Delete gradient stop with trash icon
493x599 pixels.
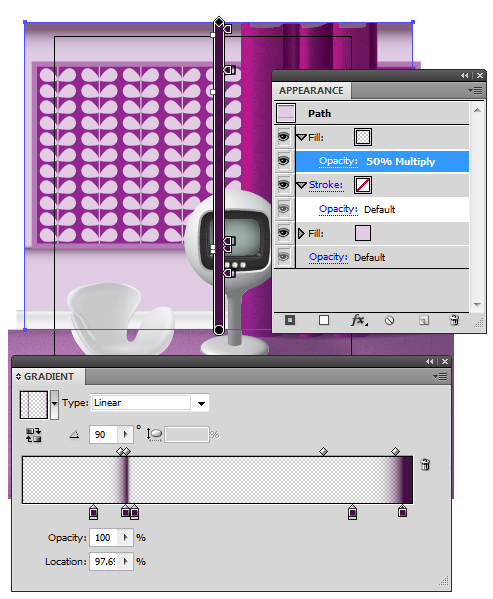425,464
